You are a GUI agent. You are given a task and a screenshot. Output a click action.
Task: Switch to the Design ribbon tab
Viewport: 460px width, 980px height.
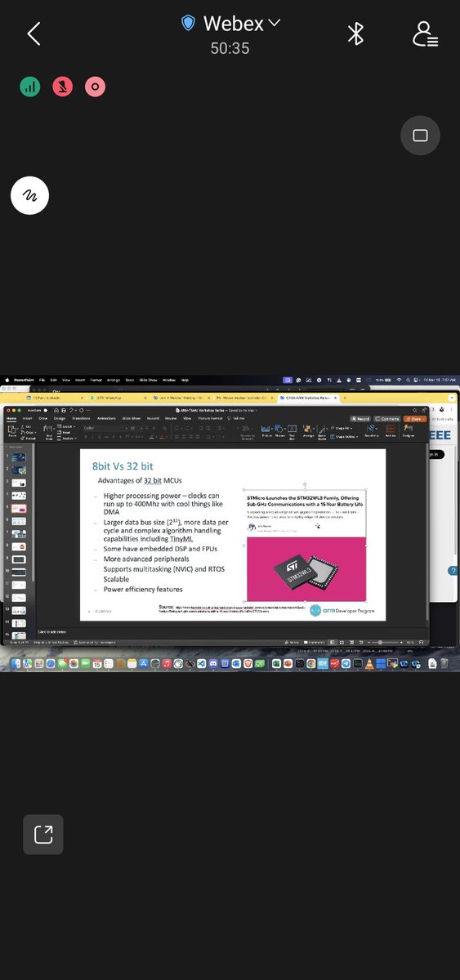point(60,418)
